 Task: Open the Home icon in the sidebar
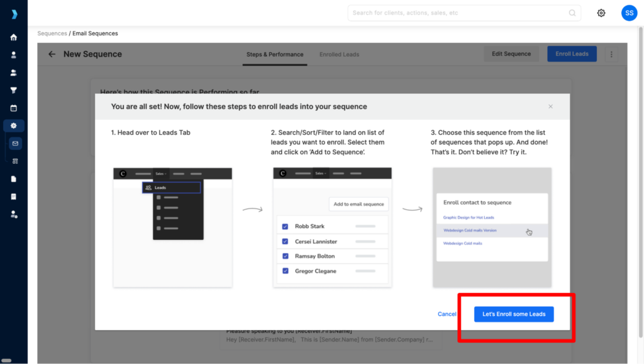(13, 37)
